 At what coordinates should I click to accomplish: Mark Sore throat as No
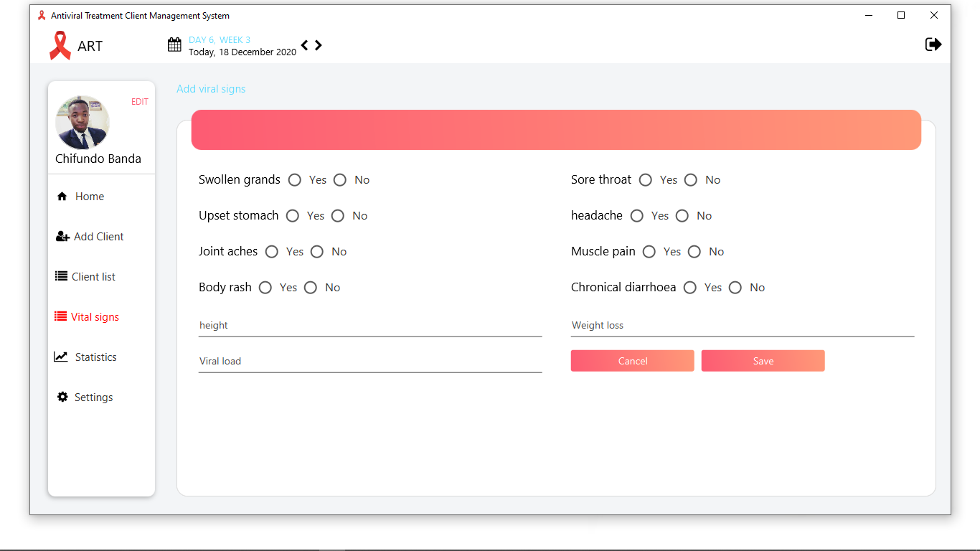(690, 179)
